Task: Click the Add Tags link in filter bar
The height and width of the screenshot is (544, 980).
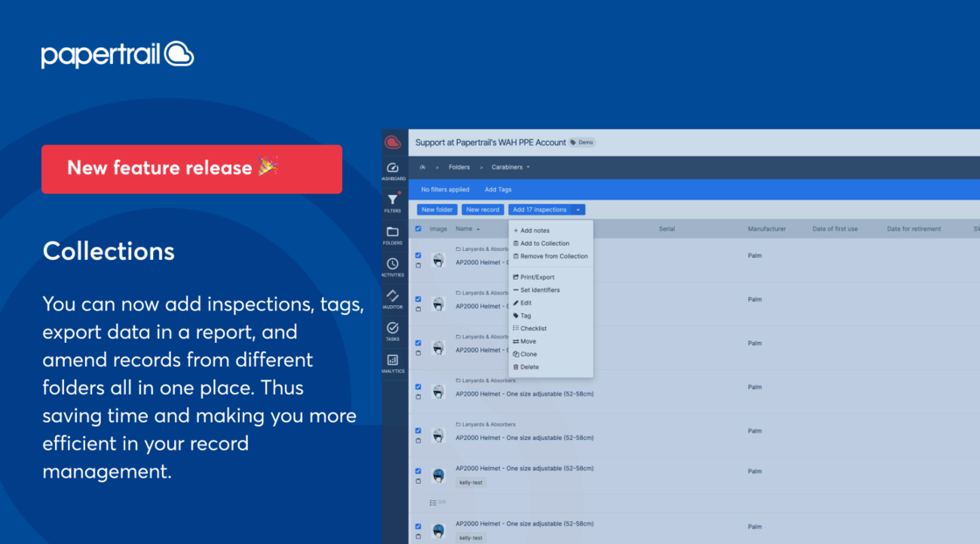Action: [498, 189]
